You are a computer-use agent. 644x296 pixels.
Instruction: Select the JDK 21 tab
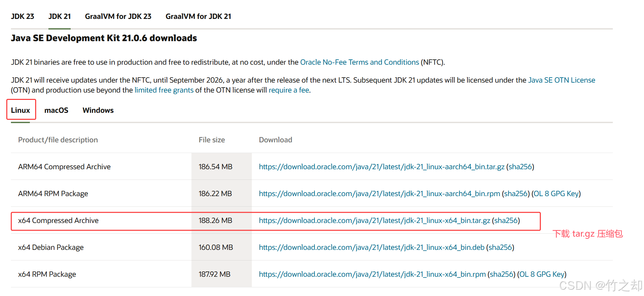pyautogui.click(x=59, y=16)
